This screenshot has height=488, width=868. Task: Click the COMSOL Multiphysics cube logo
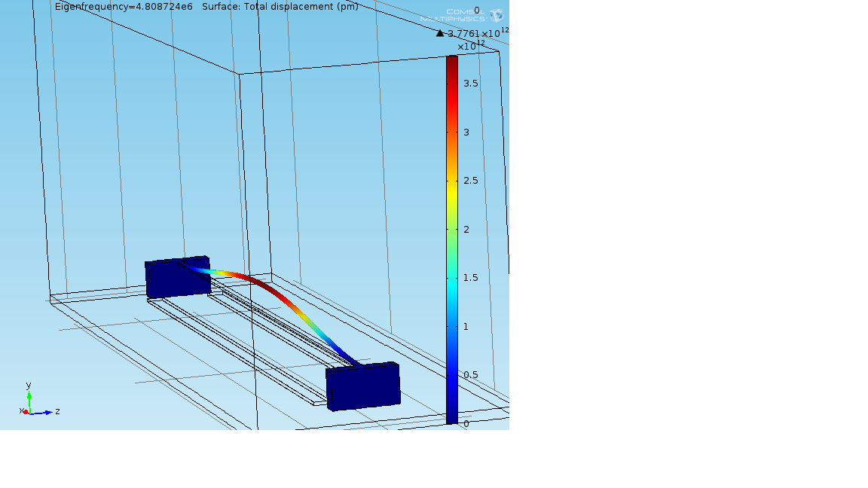point(496,15)
